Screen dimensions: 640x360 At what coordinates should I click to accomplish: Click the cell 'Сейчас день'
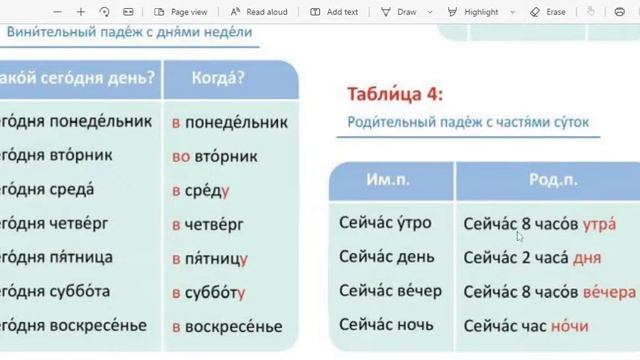pos(387,257)
